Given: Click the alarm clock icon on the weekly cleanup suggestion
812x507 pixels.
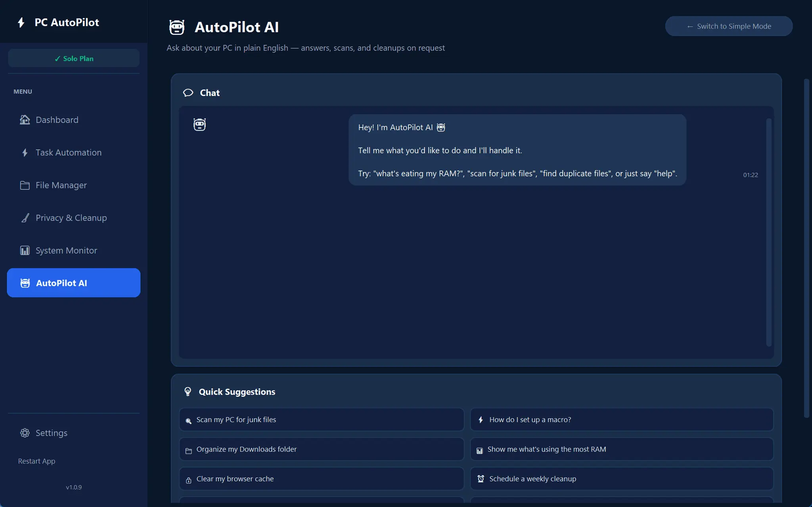Looking at the screenshot, I should click(481, 479).
